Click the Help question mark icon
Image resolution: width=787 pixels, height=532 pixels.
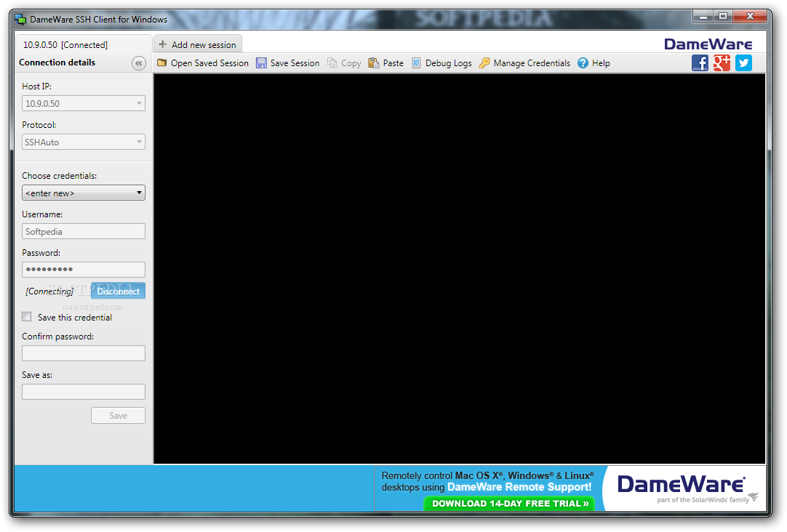pos(583,63)
